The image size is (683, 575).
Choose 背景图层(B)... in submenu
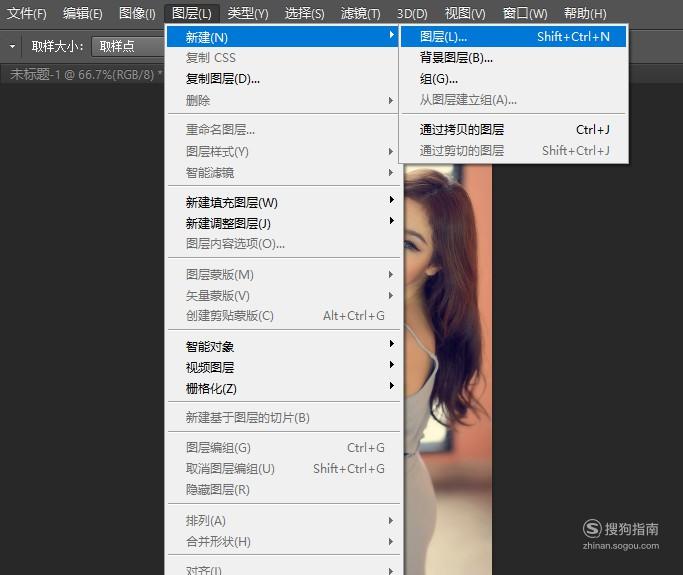[514, 58]
